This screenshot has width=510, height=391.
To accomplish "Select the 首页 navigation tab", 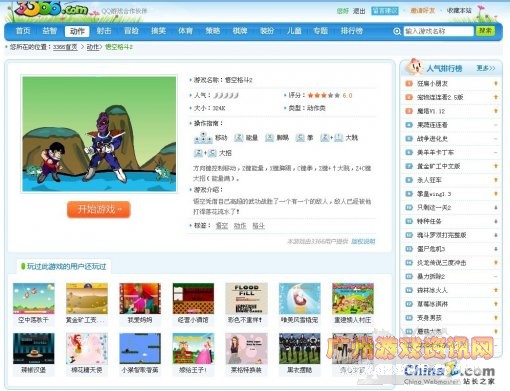I will click(x=23, y=31).
